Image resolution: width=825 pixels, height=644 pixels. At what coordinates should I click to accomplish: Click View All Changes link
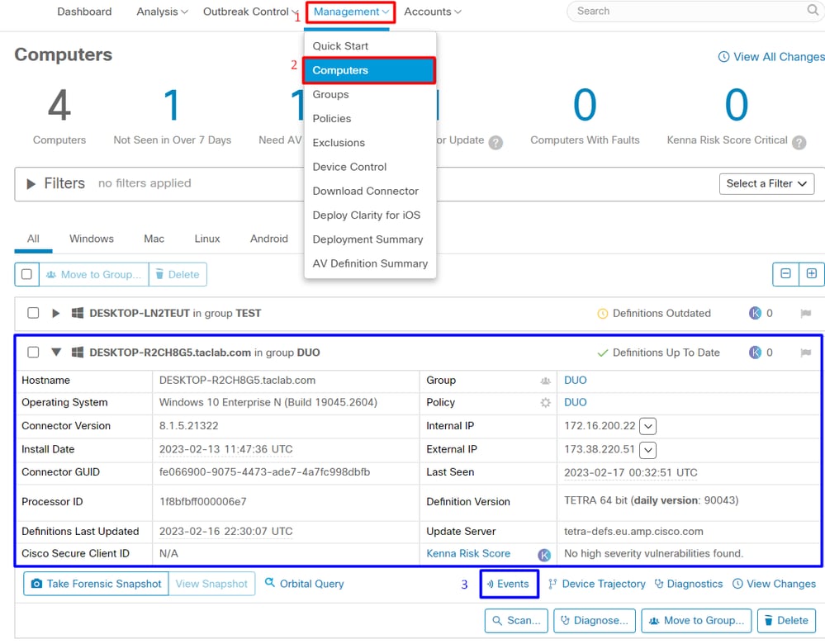(771, 57)
